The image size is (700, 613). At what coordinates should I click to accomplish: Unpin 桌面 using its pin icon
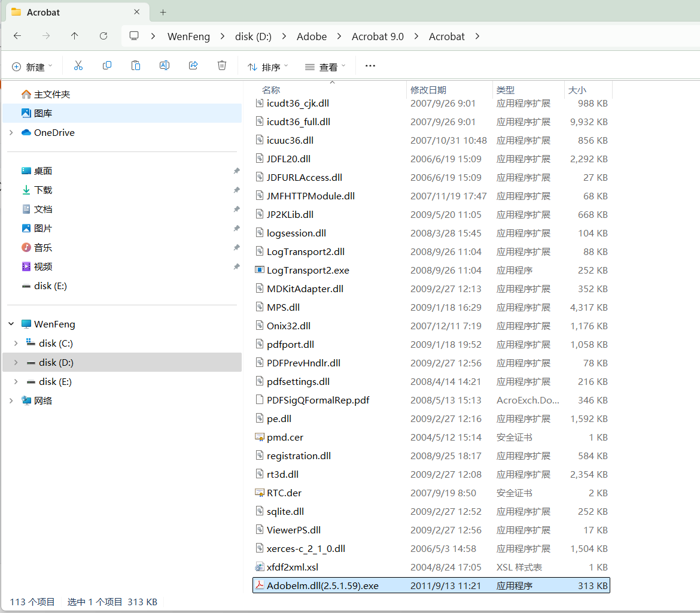click(x=236, y=171)
